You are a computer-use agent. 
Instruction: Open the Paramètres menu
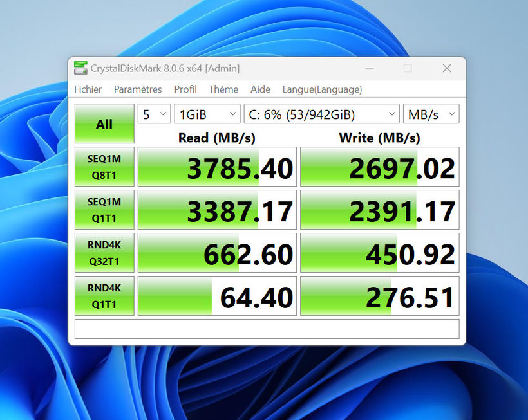138,89
